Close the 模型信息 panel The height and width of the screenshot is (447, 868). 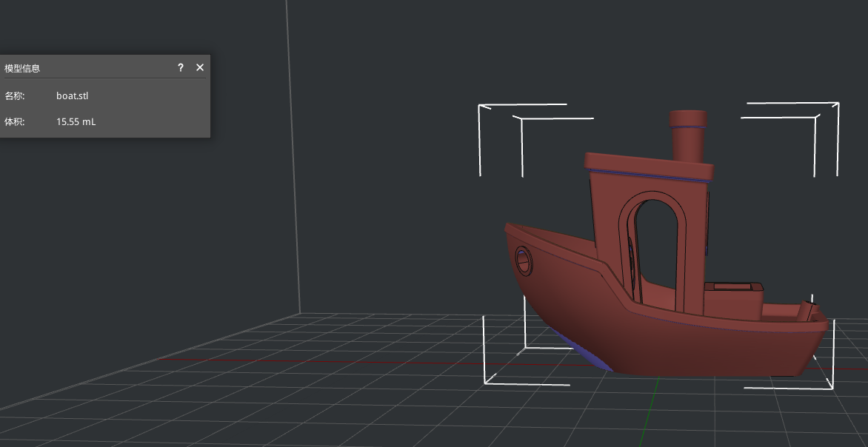tap(199, 67)
